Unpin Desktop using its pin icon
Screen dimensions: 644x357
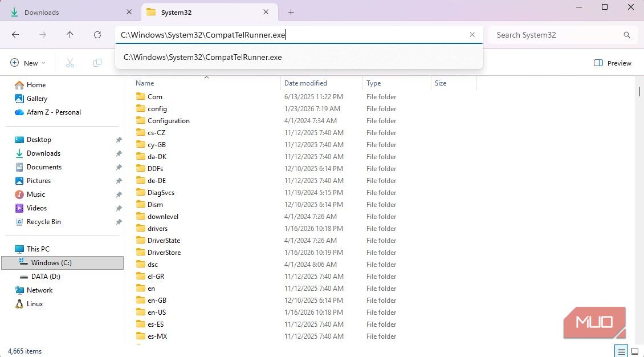(119, 140)
